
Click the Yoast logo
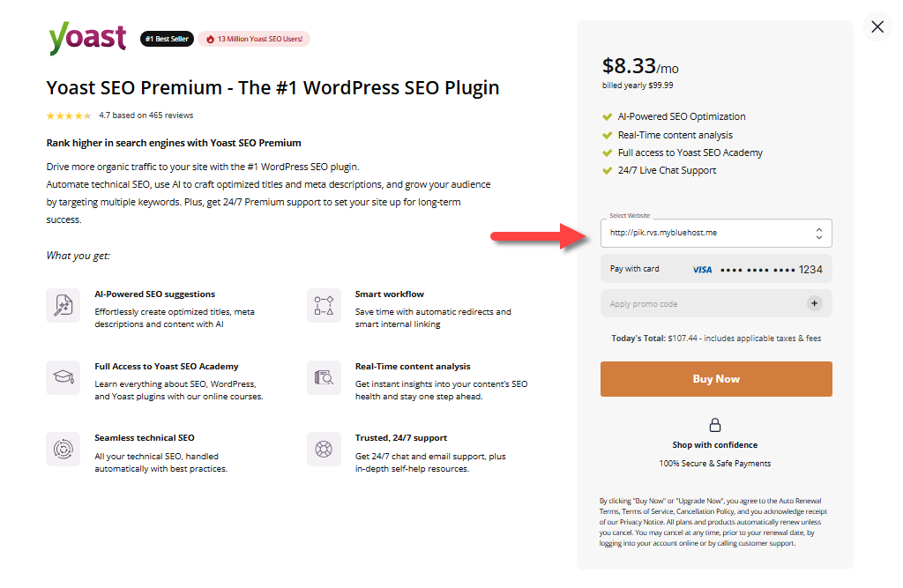86,38
